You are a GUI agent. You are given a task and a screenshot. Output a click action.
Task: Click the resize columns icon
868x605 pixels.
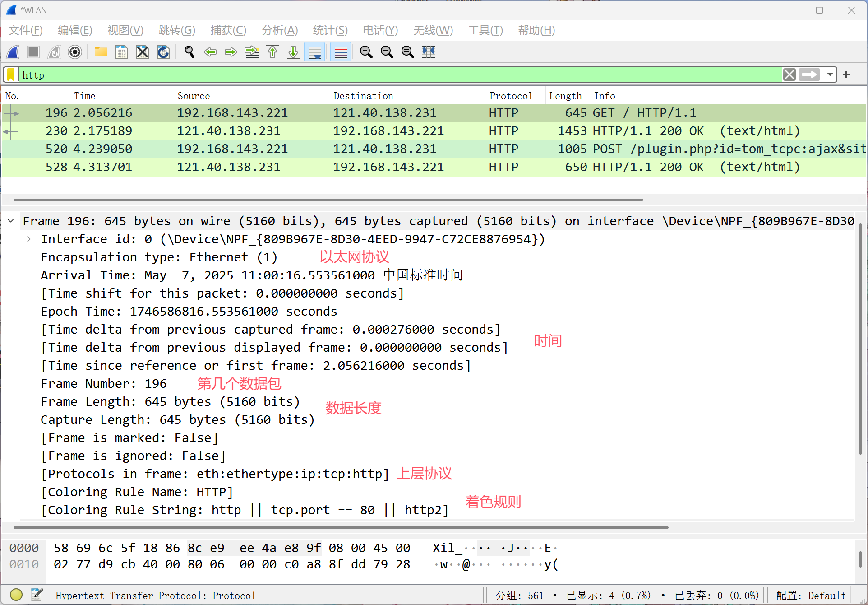tap(428, 52)
